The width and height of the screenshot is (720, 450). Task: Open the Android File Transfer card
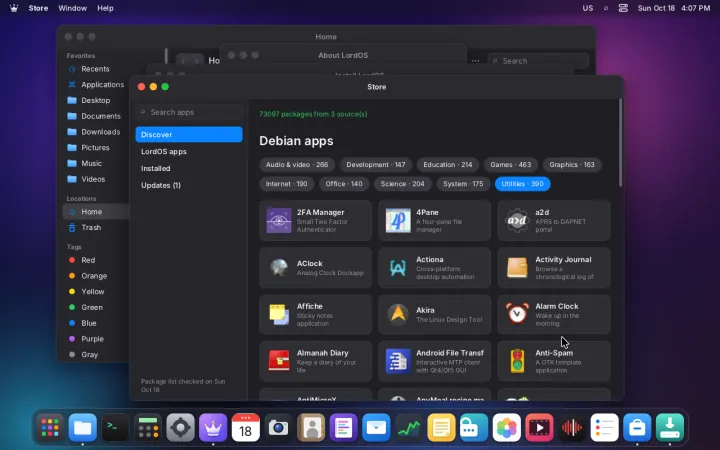click(x=434, y=361)
